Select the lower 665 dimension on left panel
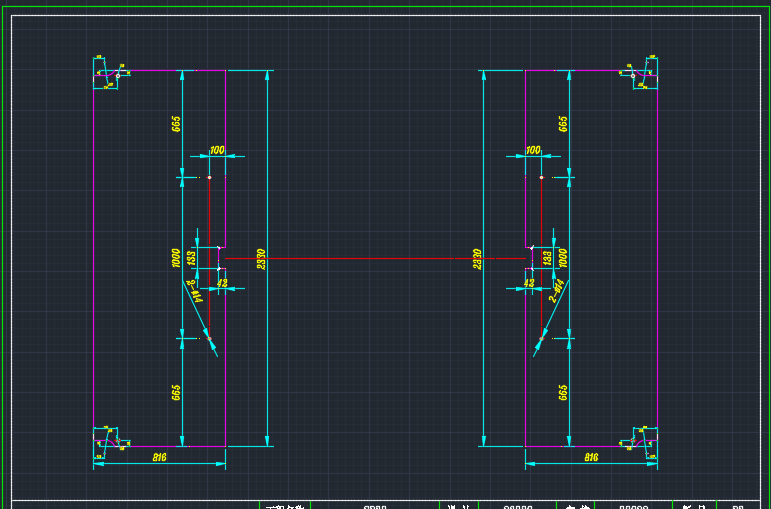The width and height of the screenshot is (771, 509). coord(176,392)
